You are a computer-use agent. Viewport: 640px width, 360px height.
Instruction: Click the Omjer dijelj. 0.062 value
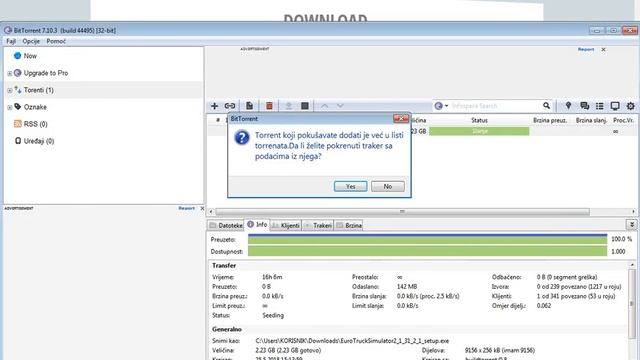(x=544, y=306)
